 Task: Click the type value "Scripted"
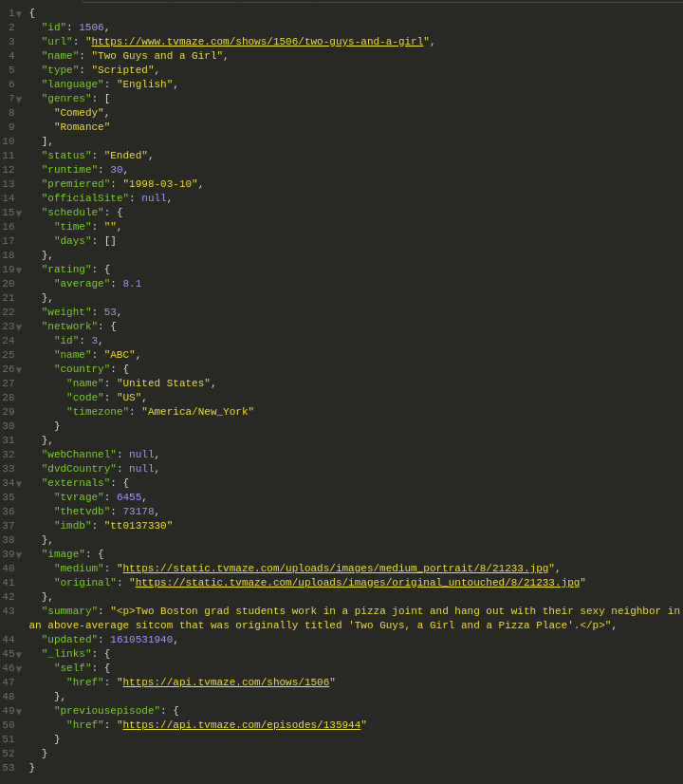[123, 70]
